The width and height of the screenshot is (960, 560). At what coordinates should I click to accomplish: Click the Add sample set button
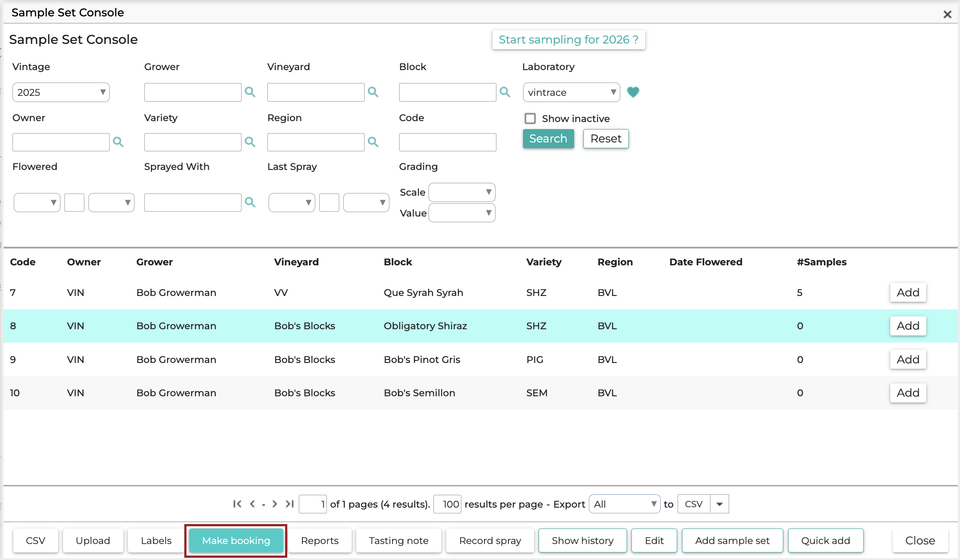tap(732, 540)
